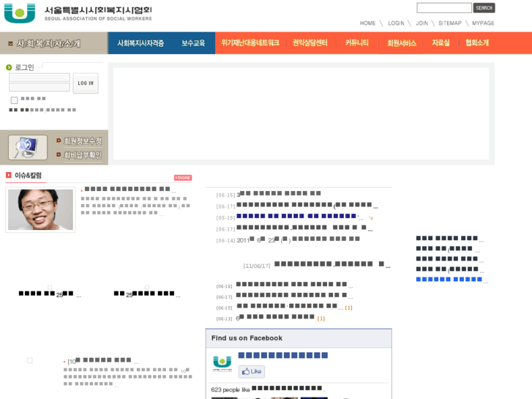This screenshot has height=399, width=532.
Task: Open the JOIN link in top navigation
Action: coord(422,23)
